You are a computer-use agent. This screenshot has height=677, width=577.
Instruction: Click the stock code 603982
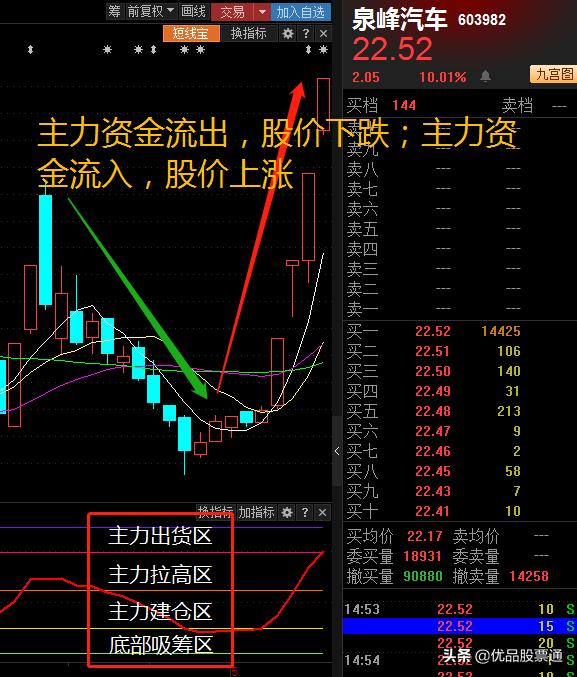(x=482, y=20)
